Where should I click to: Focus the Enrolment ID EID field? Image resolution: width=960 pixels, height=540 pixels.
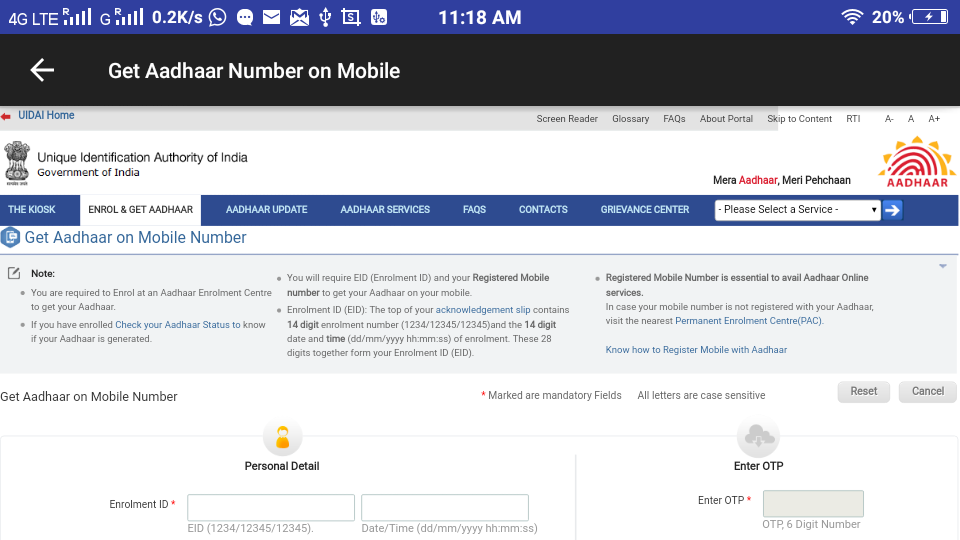(x=271, y=508)
